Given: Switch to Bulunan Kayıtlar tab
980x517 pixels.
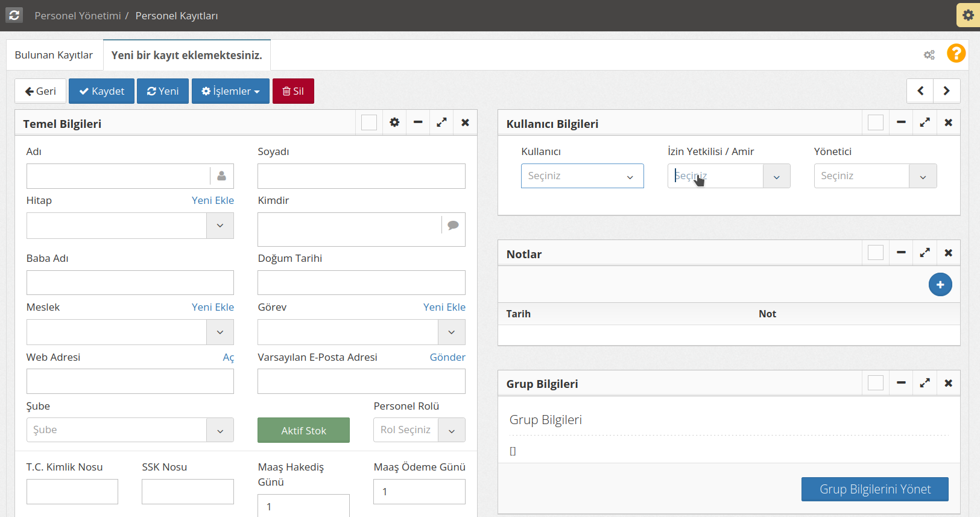Looking at the screenshot, I should pyautogui.click(x=54, y=55).
